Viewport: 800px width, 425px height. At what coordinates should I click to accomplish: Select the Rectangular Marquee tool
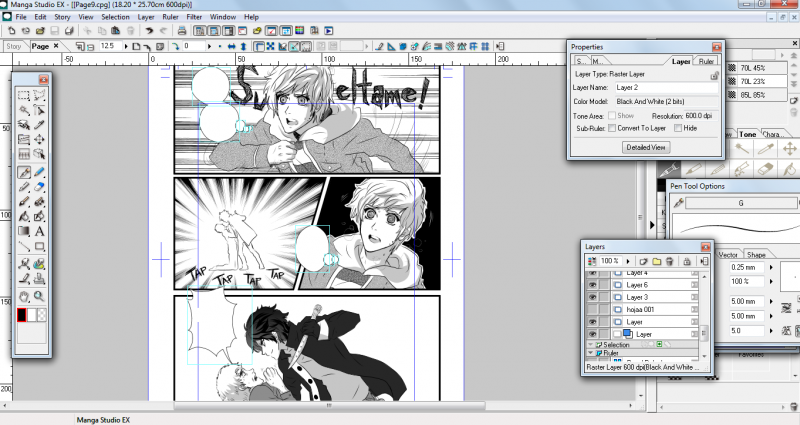click(23, 95)
